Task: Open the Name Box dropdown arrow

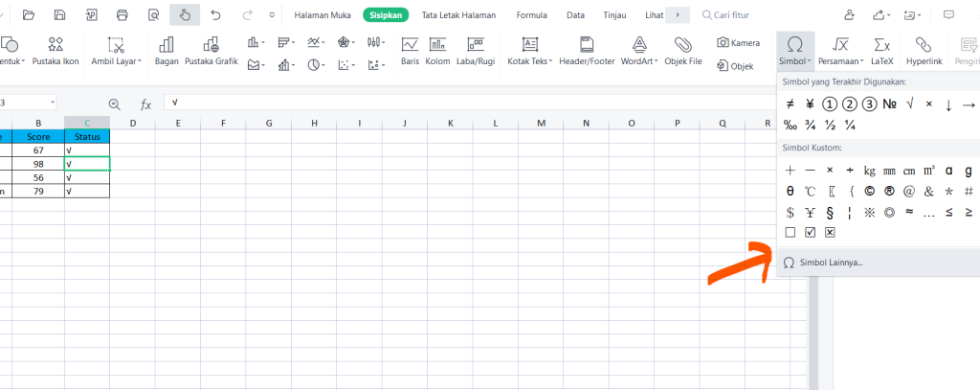Action: coord(53,102)
